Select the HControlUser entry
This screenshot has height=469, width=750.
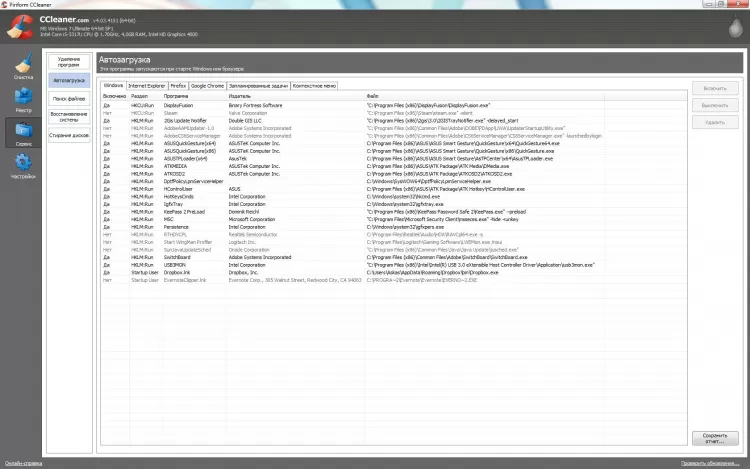tap(394, 189)
